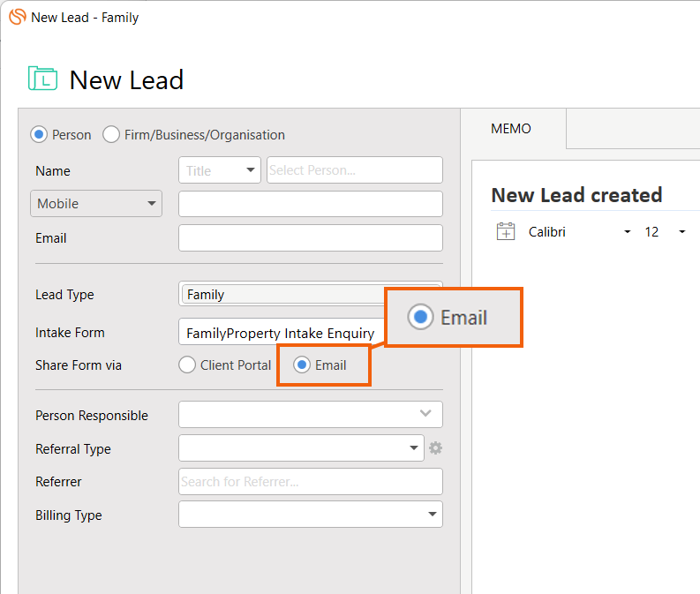The image size is (700, 594).
Task: Open the Calibri font dropdown arrow
Action: (628, 231)
